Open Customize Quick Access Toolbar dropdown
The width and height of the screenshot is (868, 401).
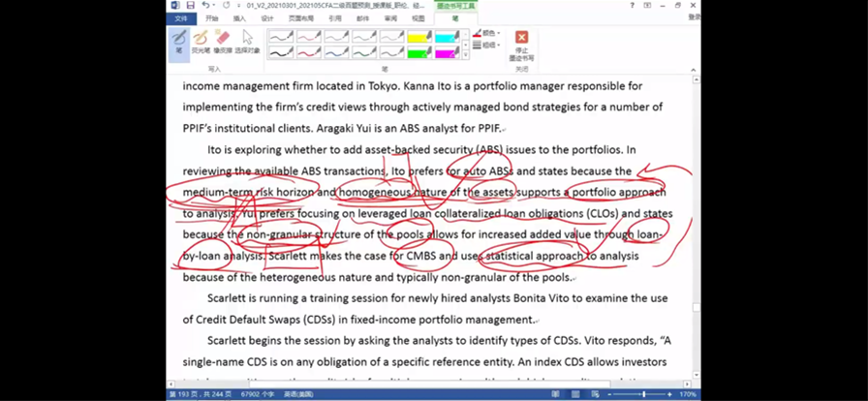point(239,5)
